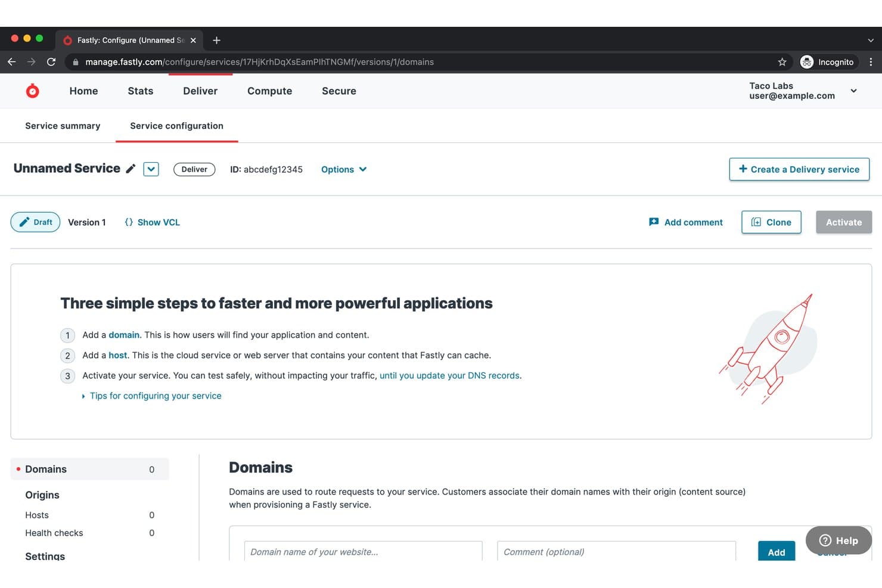This screenshot has height=588, width=882.
Task: Open a new browser tab
Action: coord(216,41)
